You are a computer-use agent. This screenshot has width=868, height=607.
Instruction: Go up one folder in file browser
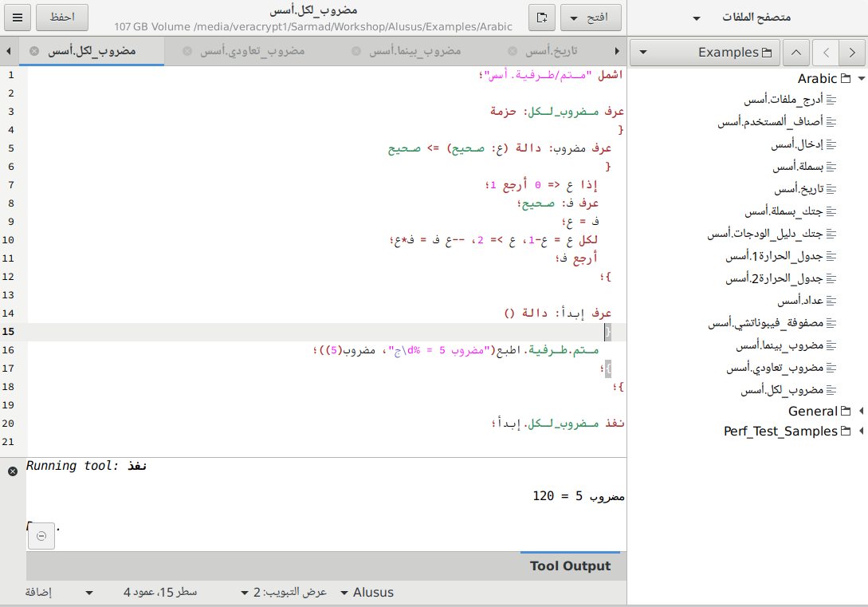coord(797,53)
